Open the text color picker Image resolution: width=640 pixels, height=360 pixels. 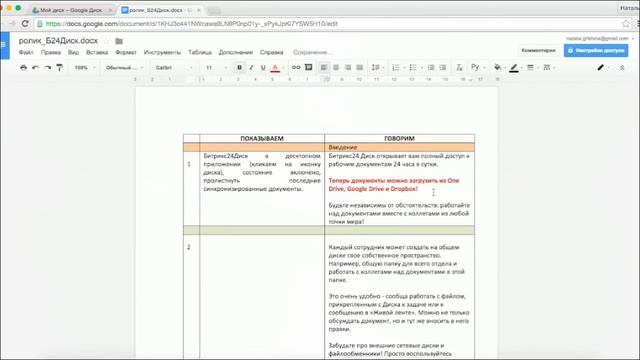coord(276,67)
